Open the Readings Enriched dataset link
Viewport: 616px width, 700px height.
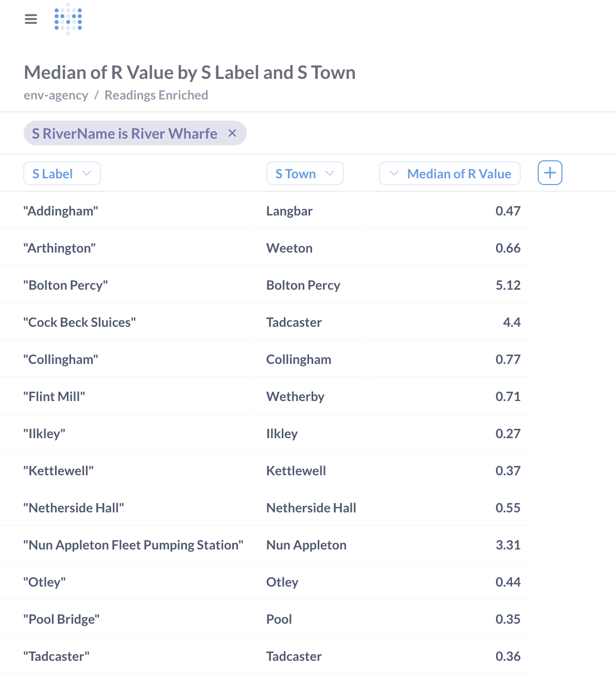(156, 95)
